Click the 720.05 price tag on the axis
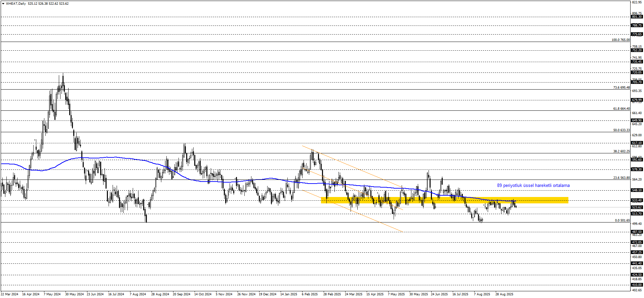 [637, 72]
